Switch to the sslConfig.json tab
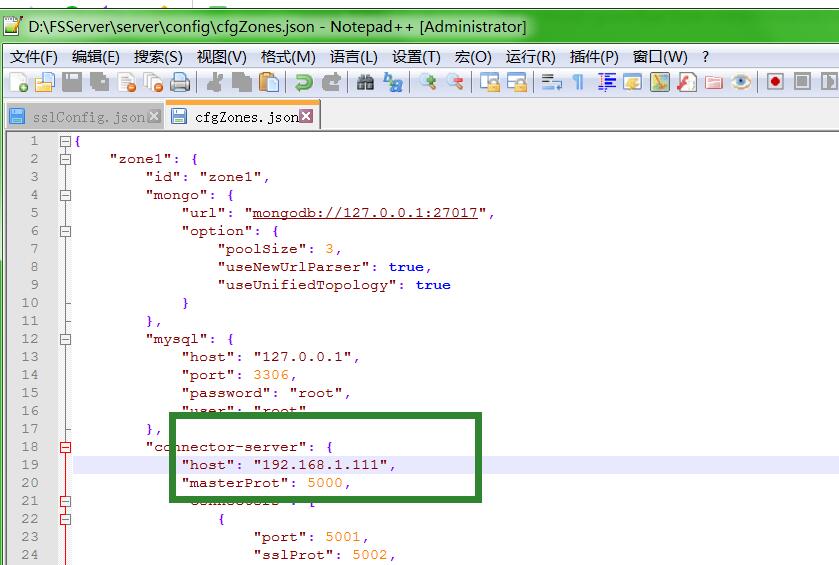Viewport: 839px width, 565px height. pyautogui.click(x=78, y=117)
